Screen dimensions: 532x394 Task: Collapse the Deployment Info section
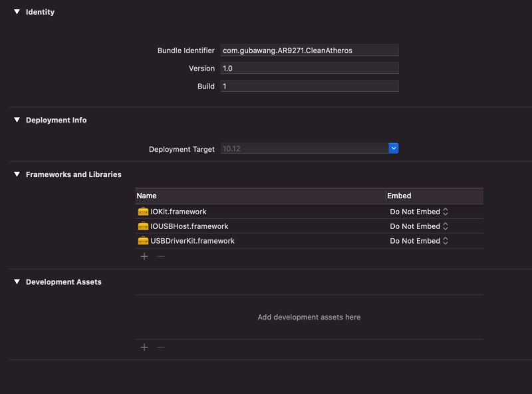(17, 121)
